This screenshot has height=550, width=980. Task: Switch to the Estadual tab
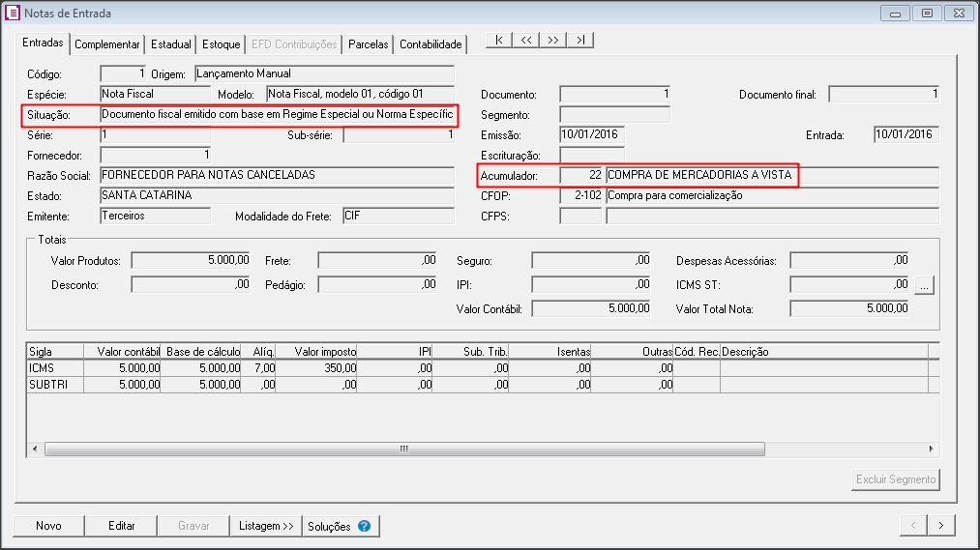[x=171, y=44]
